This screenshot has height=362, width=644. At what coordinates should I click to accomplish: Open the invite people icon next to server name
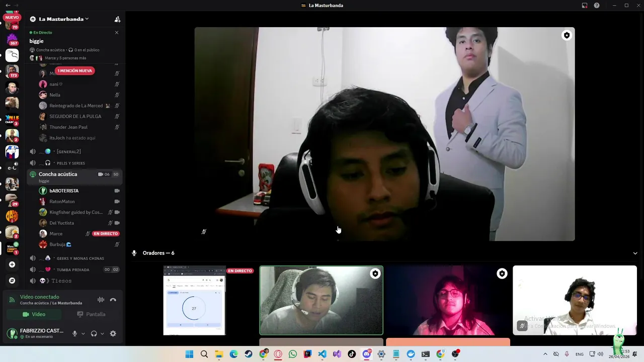(x=117, y=19)
